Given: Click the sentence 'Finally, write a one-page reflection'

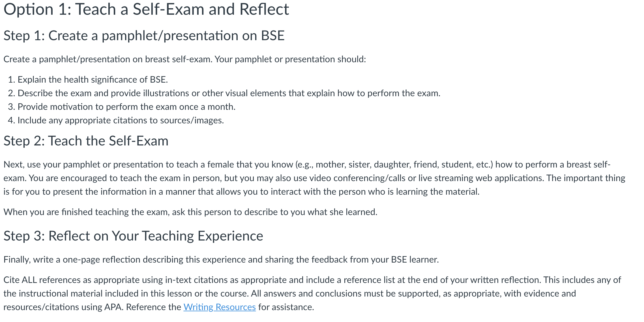Looking at the screenshot, I should tap(221, 259).
